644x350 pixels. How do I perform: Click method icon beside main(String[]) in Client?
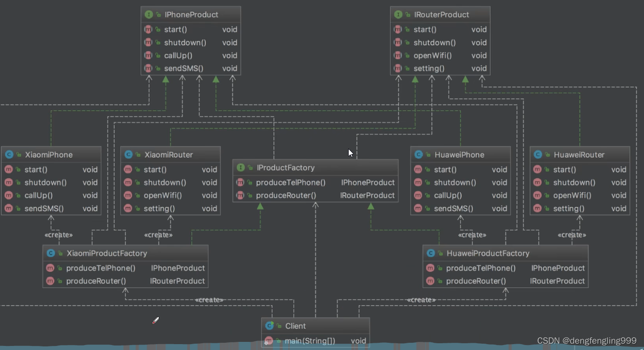(x=269, y=341)
